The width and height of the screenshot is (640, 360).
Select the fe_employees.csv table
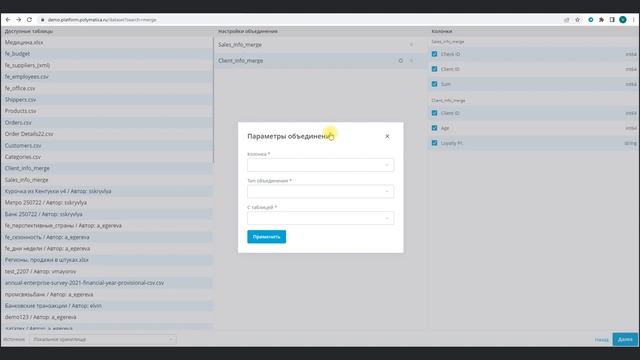(107, 77)
